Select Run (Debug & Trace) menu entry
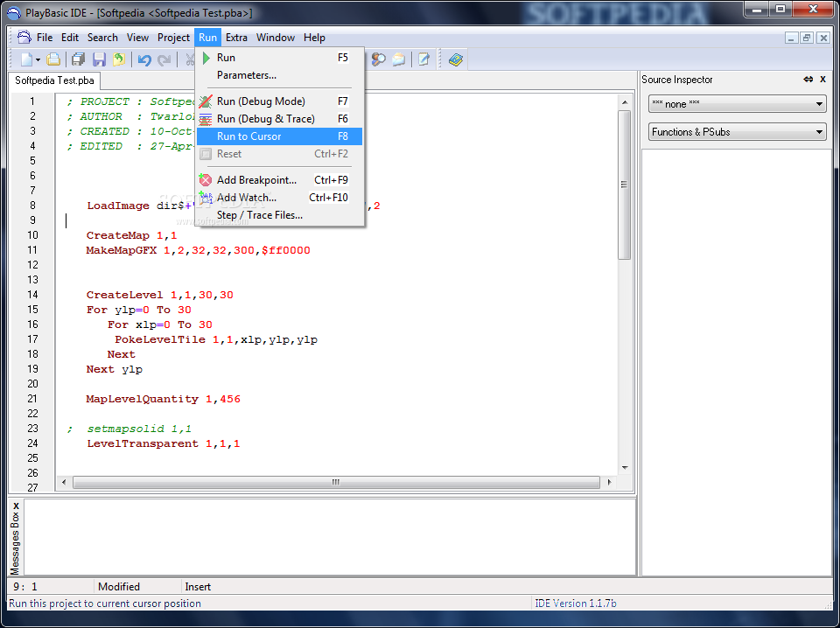The width and height of the screenshot is (840, 628). [280, 119]
